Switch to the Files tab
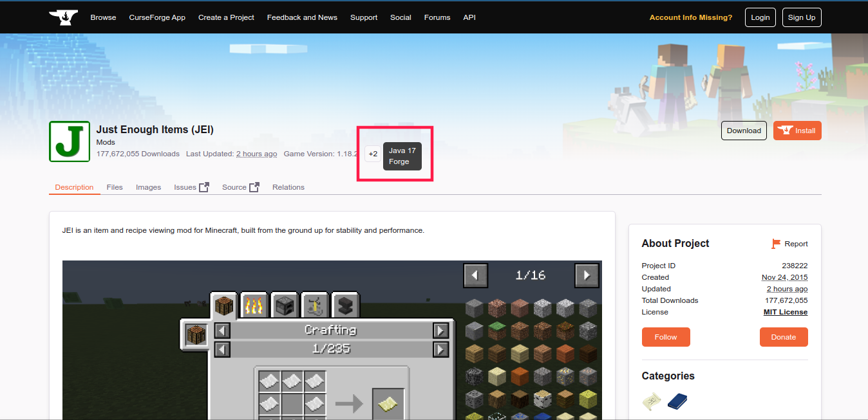The height and width of the screenshot is (420, 868). (x=115, y=187)
